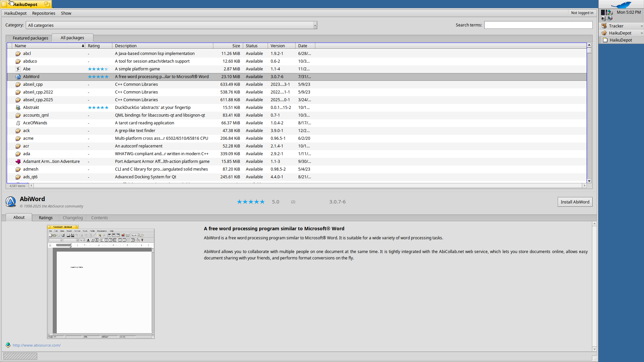Click the abseil_cpp.2022 package icon
The image size is (644, 362).
pyautogui.click(x=18, y=92)
